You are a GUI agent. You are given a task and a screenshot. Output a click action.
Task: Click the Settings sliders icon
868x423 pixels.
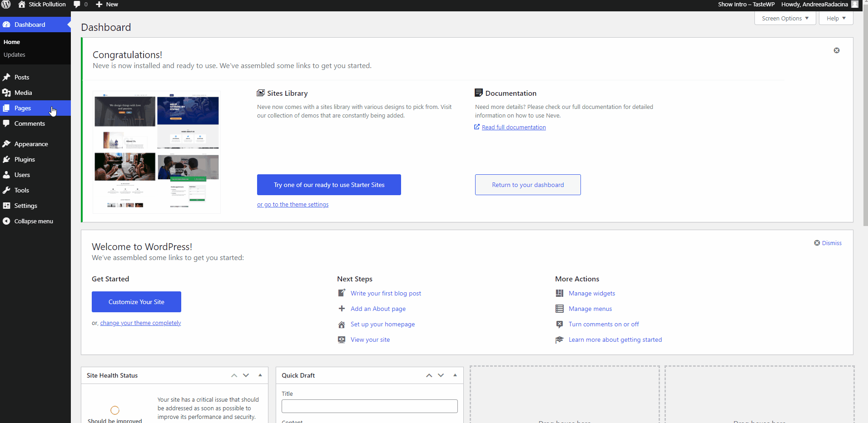[6, 206]
